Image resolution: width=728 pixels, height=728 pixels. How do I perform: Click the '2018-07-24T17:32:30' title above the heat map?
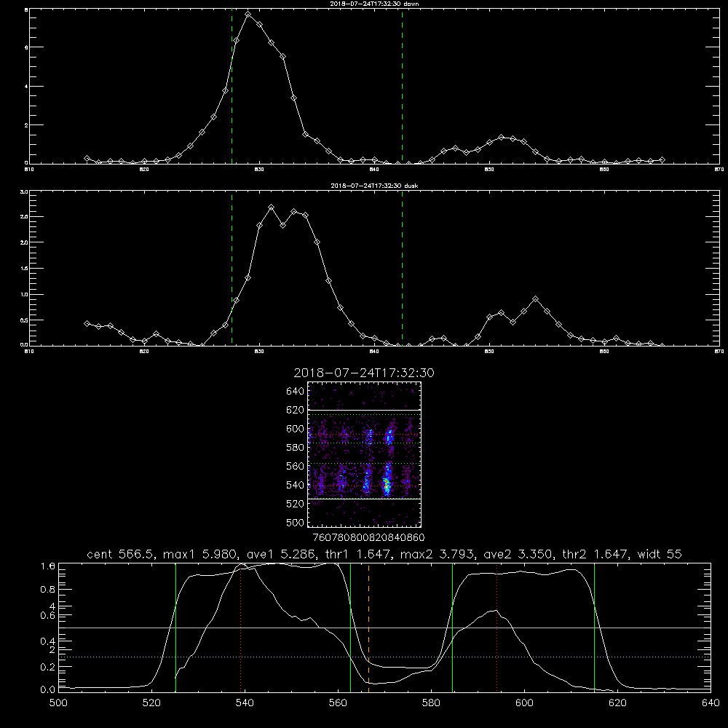(x=364, y=373)
